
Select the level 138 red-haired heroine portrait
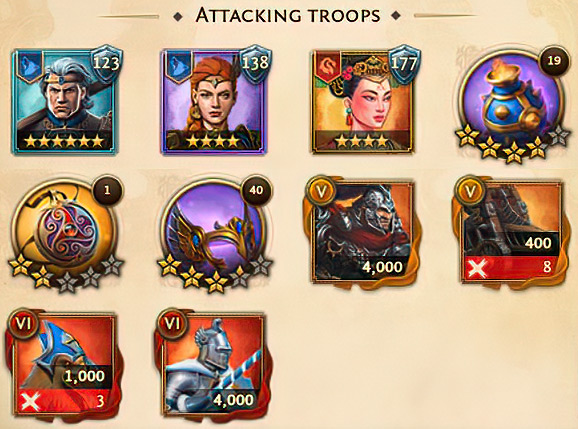click(x=214, y=101)
